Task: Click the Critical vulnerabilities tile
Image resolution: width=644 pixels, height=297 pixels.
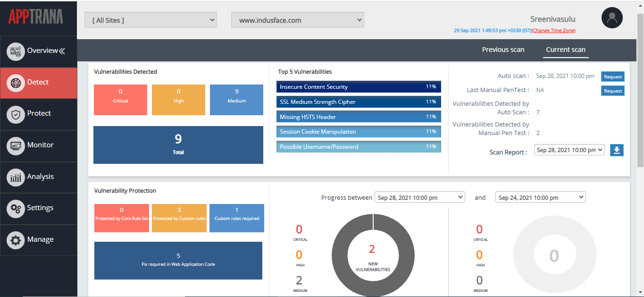Action: [x=120, y=100]
